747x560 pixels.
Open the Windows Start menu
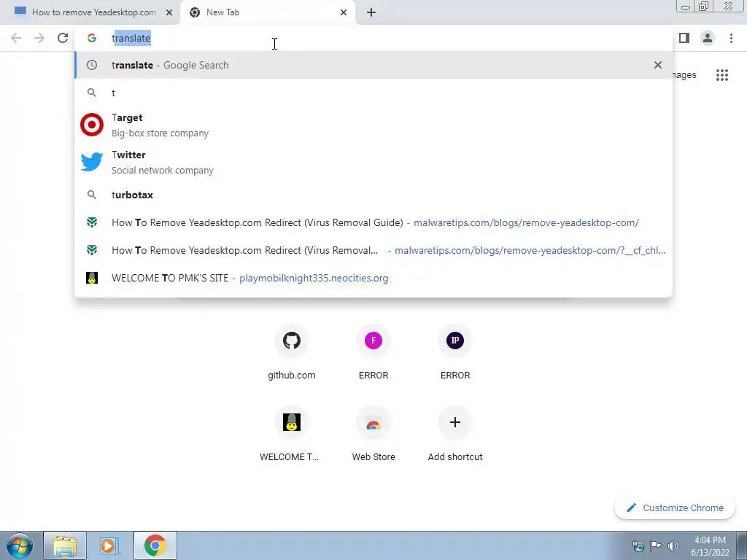pos(19,545)
